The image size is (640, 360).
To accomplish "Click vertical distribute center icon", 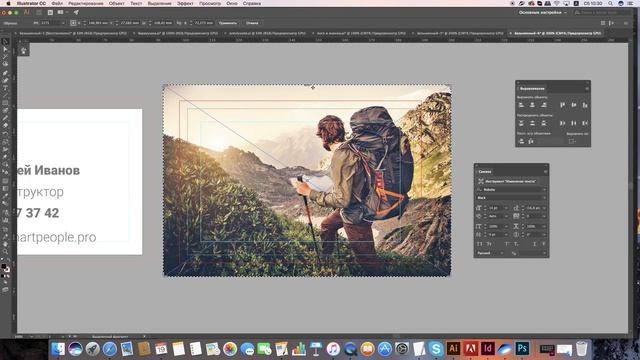I will coord(532,123).
